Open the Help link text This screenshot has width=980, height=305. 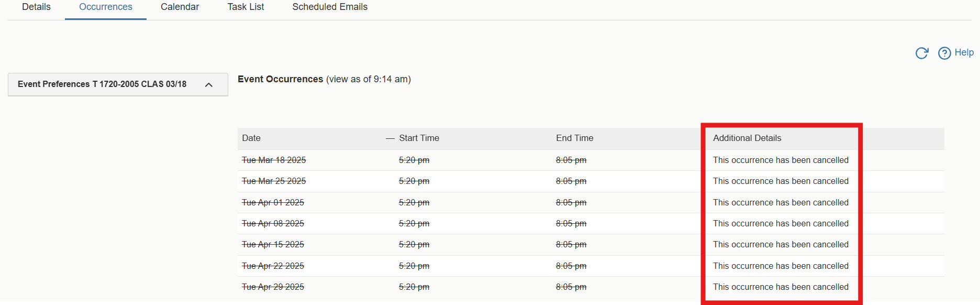[964, 52]
